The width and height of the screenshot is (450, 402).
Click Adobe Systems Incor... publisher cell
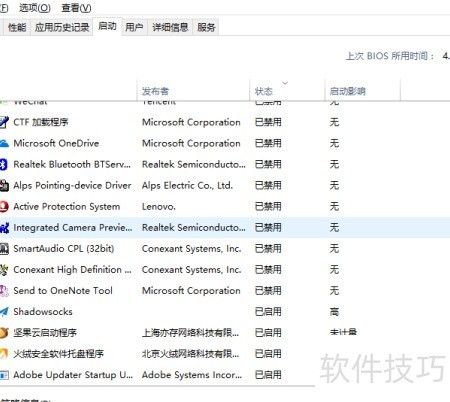point(192,375)
